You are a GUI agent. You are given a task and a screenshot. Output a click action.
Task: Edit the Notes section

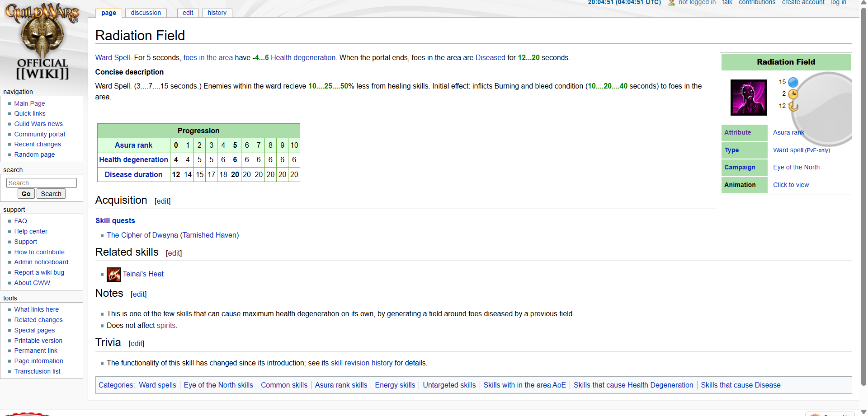coord(139,294)
